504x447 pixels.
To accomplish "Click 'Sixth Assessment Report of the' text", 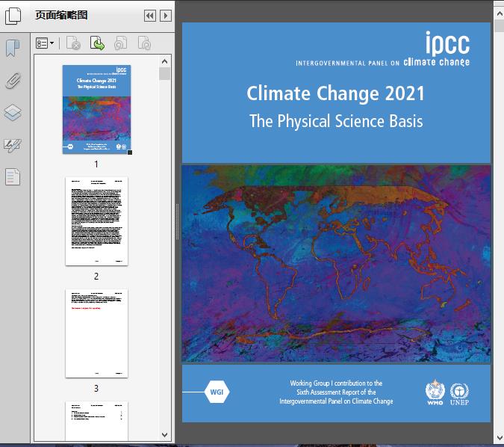I will [336, 392].
